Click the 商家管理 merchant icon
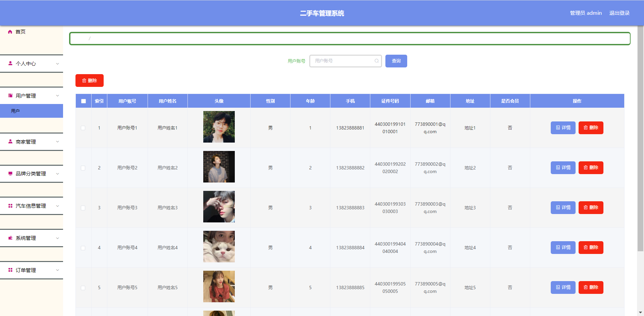 tap(10, 142)
